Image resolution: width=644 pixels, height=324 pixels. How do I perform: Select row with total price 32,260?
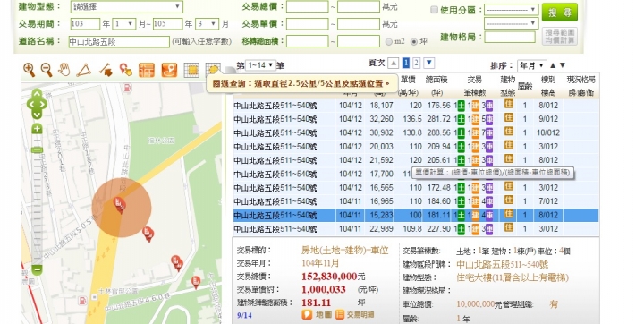[416, 119]
